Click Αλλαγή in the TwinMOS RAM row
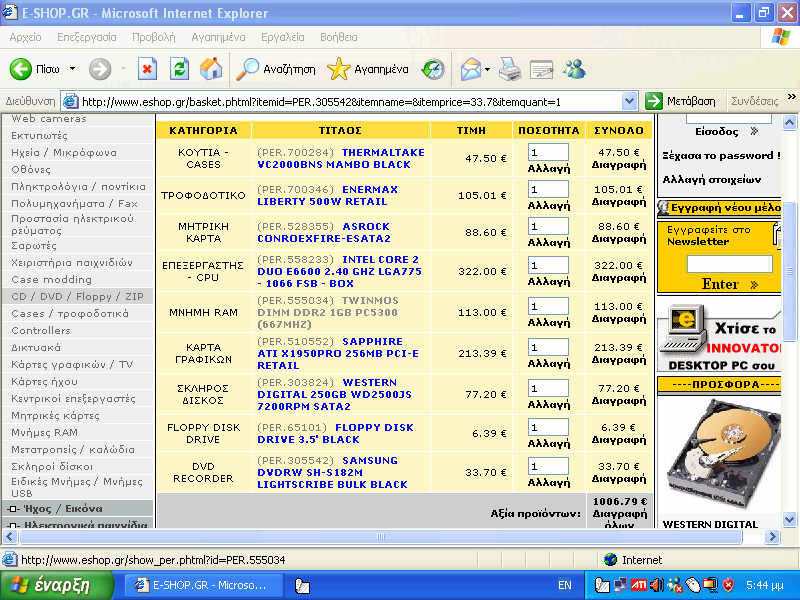The height and width of the screenshot is (600, 800). point(548,322)
